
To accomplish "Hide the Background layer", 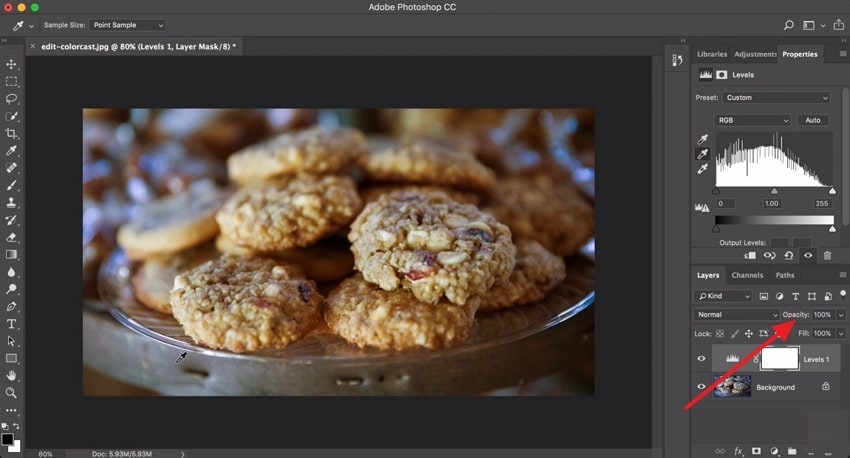I will click(x=701, y=387).
